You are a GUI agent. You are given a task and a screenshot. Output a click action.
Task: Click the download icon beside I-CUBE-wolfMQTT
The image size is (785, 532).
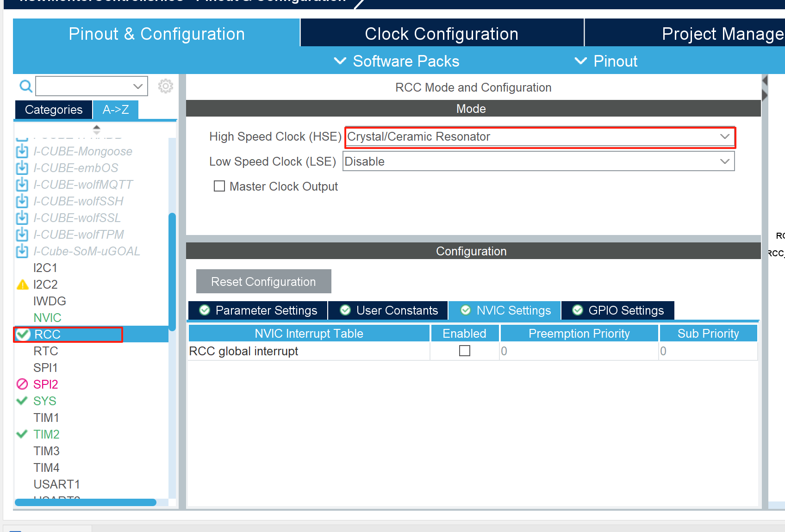tap(22, 185)
